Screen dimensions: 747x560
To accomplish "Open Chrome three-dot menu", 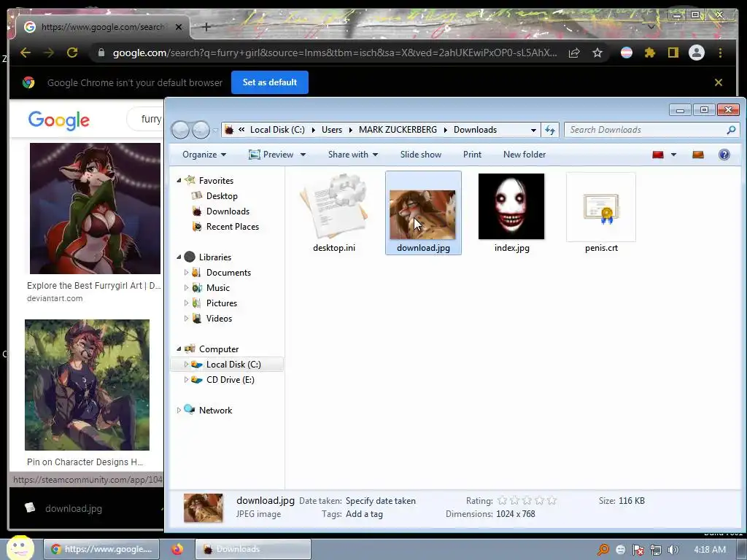I will 720,52.
